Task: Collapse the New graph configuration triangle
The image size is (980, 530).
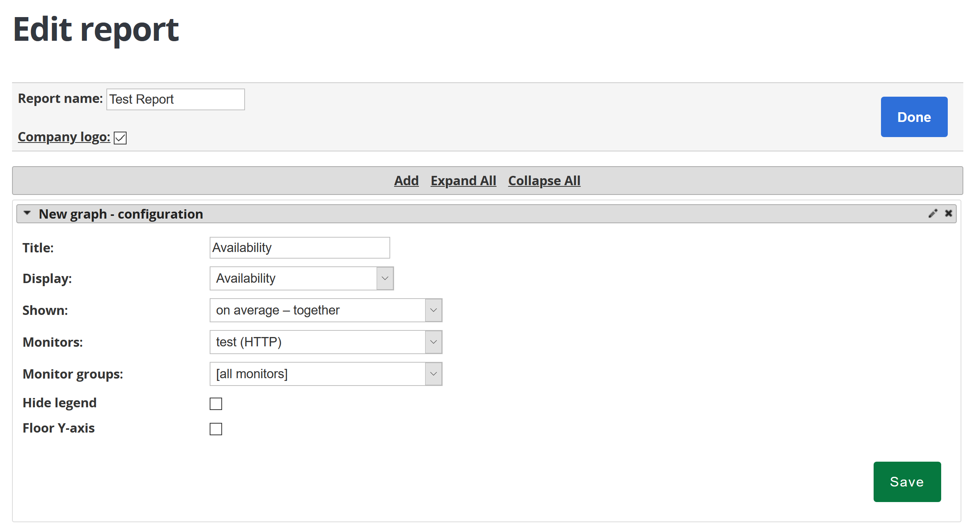Action: (x=27, y=213)
